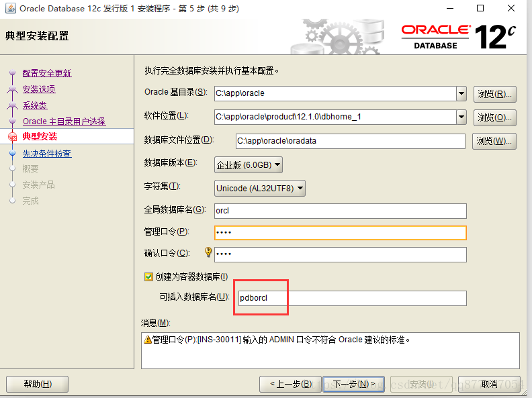Click the 完成 step label
The height and width of the screenshot is (398, 532).
30,201
